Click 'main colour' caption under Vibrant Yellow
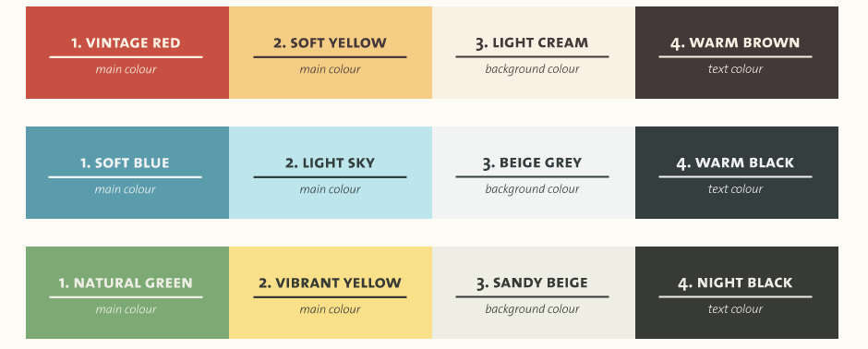Screen dimensions: 868x349 tap(330, 309)
